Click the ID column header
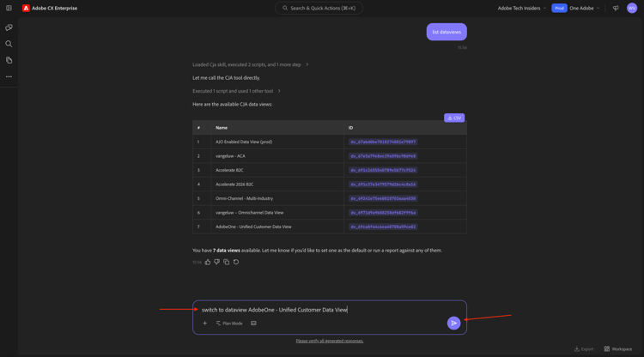 350,128
